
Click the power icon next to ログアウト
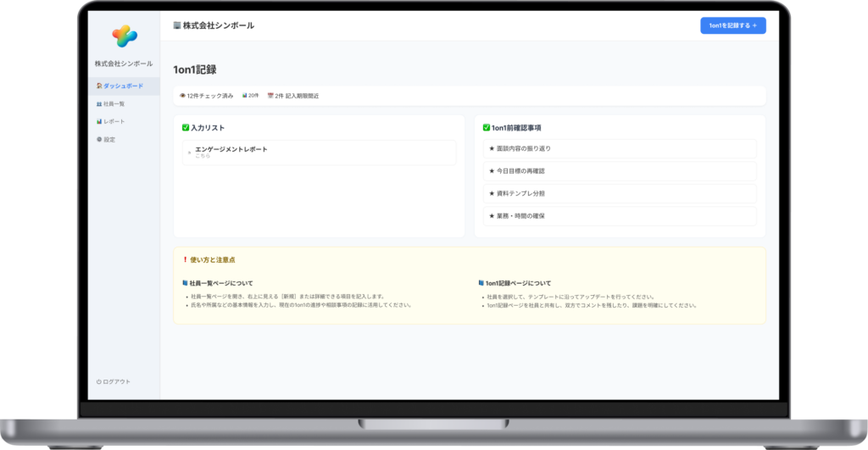pos(99,381)
